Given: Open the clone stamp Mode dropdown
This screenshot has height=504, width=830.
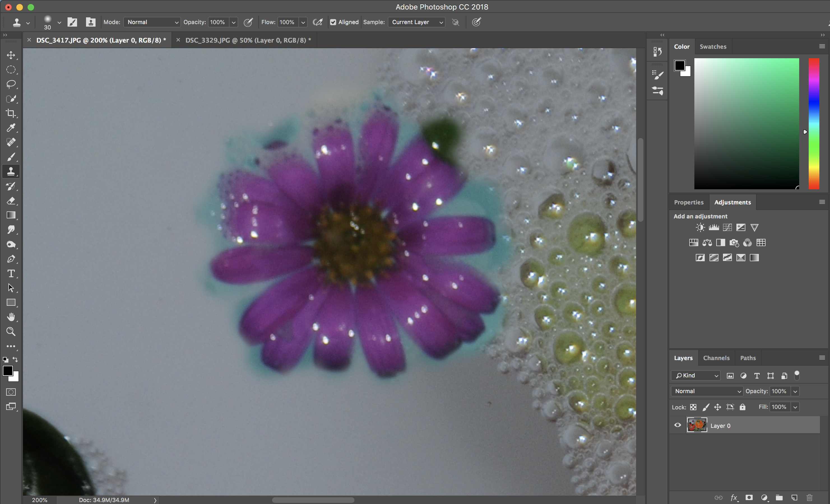Looking at the screenshot, I should [152, 22].
